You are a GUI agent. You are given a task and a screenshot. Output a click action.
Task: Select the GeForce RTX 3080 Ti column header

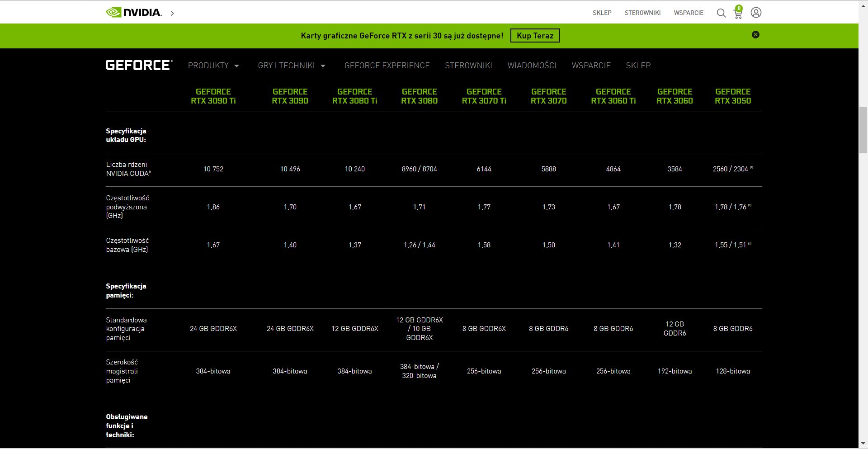coord(354,96)
